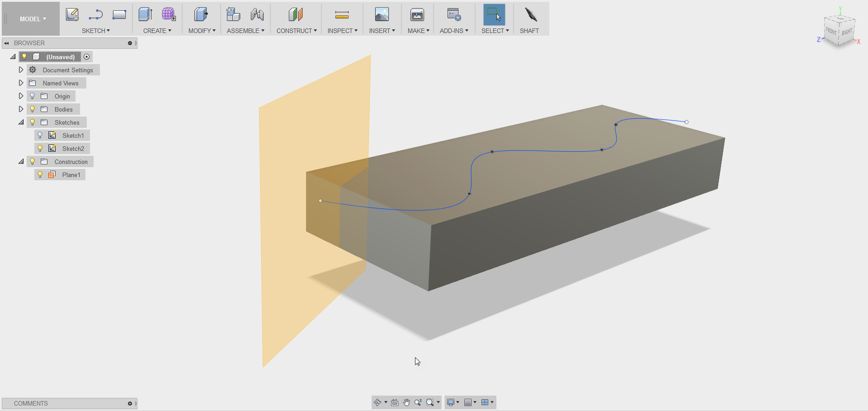Screen dimensions: 868x411
Task: Click the Sketch2 entry in the browser
Action: pos(73,148)
